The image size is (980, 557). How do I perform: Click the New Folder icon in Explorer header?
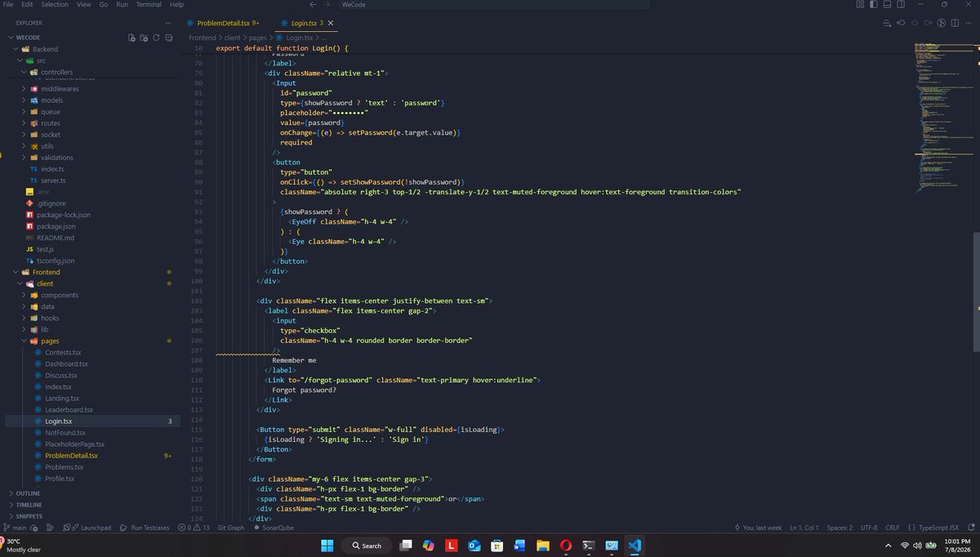144,38
